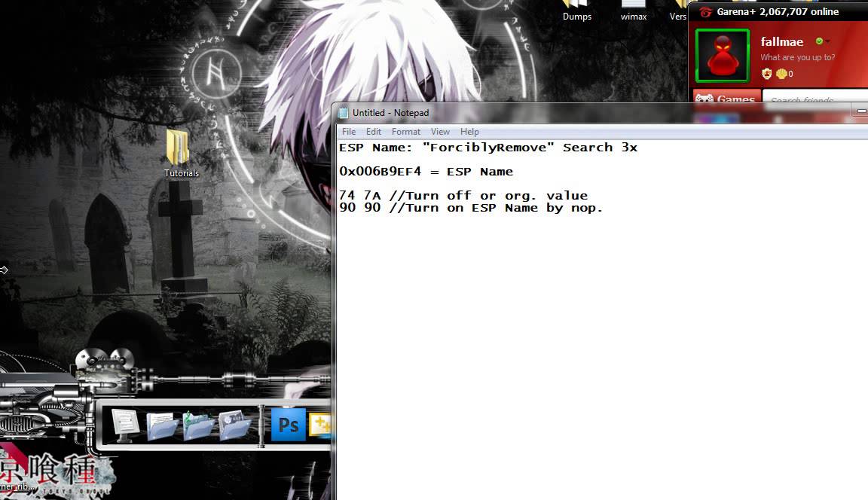Click the Garena membership badge icon
The height and width of the screenshot is (500, 868).
pos(767,74)
